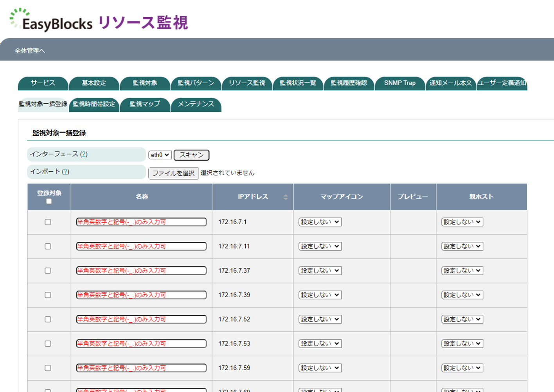
Task: Click the name field for 172.16.7.1
Action: pyautogui.click(x=141, y=222)
